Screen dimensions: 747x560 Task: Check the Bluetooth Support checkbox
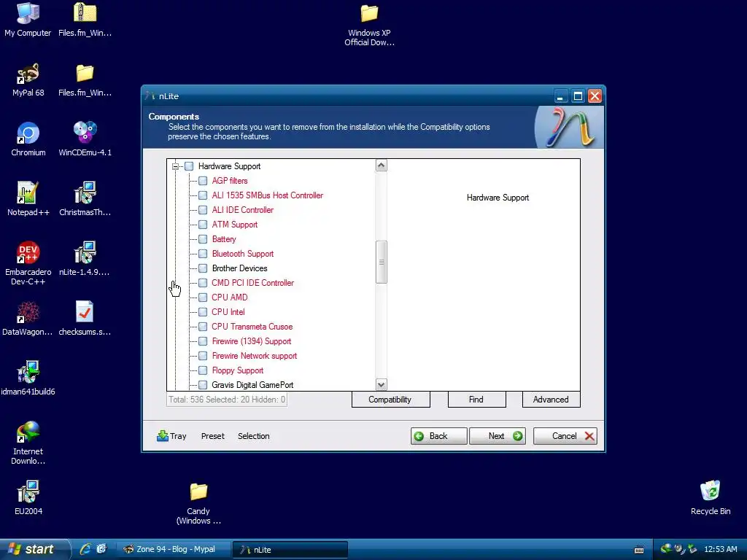pos(203,254)
